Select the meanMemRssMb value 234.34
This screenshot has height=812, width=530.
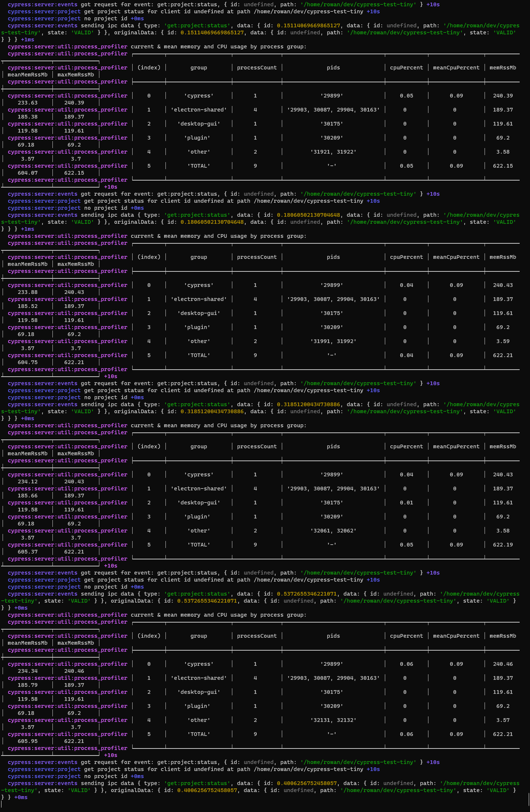click(28, 671)
